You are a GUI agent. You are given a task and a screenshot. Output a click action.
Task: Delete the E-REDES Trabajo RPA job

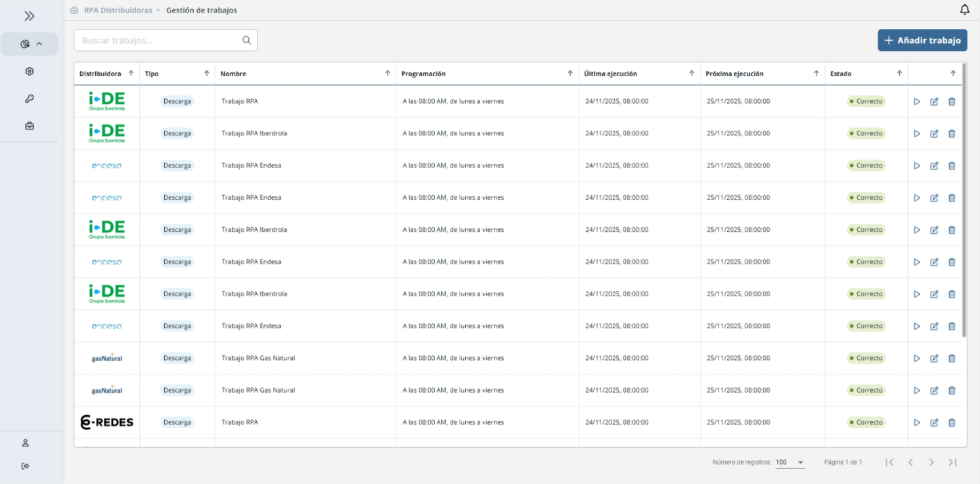pyautogui.click(x=951, y=423)
